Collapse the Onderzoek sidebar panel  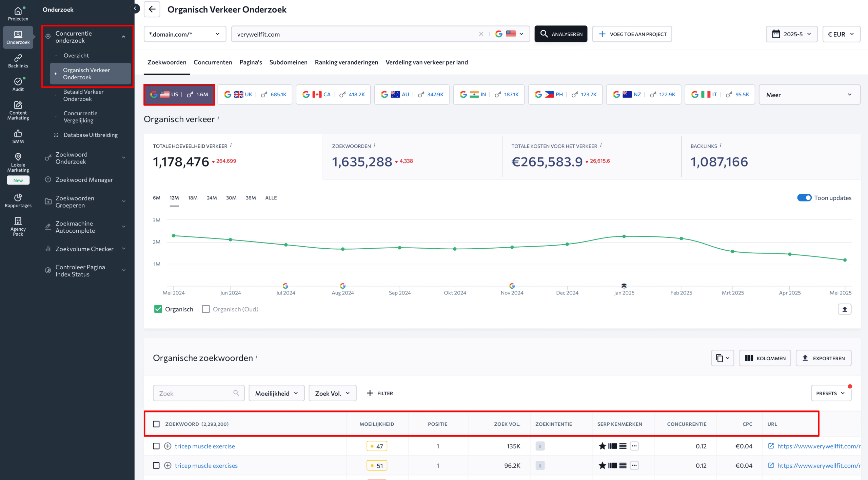pyautogui.click(x=135, y=8)
